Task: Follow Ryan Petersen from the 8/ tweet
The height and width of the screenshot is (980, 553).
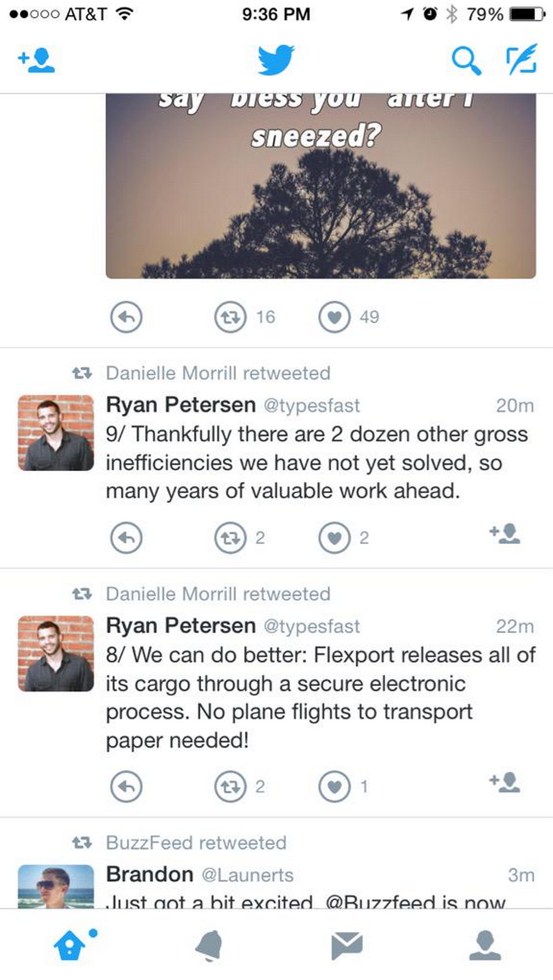Action: click(505, 782)
